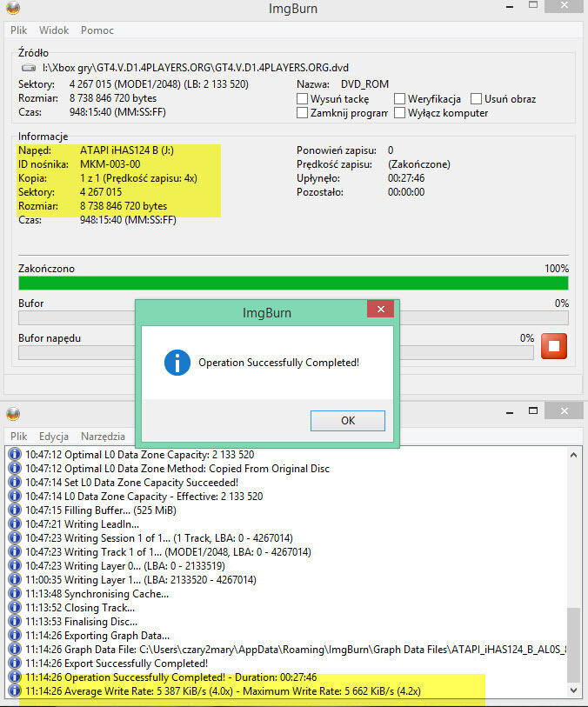588x707 pixels.
Task: Check the Zamknij program option
Action: (302, 113)
